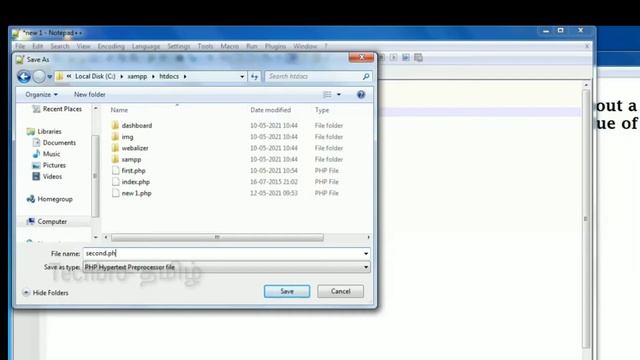Create a New folder
Image resolution: width=640 pixels, height=360 pixels.
coord(90,94)
